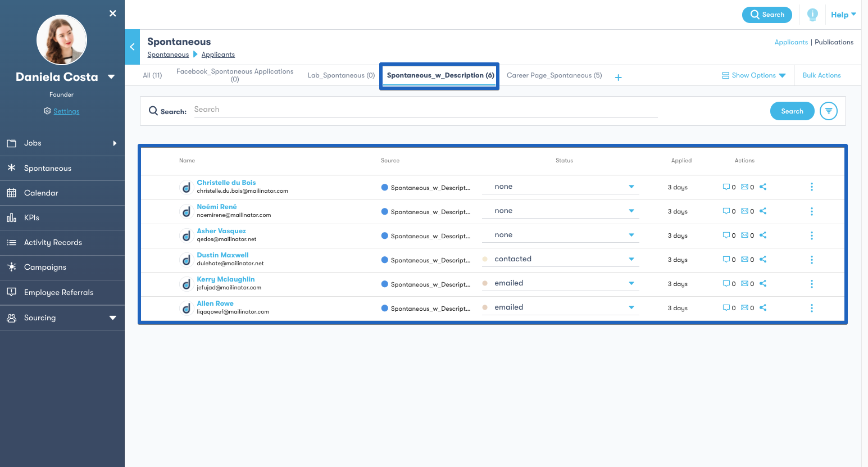This screenshot has width=868, height=467.
Task: Expand the Sourcing dropdown arrow
Action: tap(113, 318)
